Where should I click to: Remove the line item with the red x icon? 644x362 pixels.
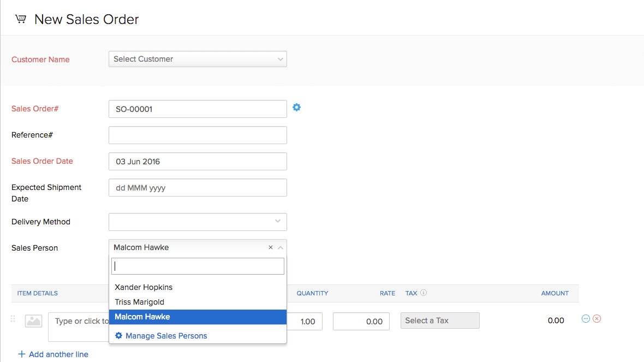[x=597, y=318]
